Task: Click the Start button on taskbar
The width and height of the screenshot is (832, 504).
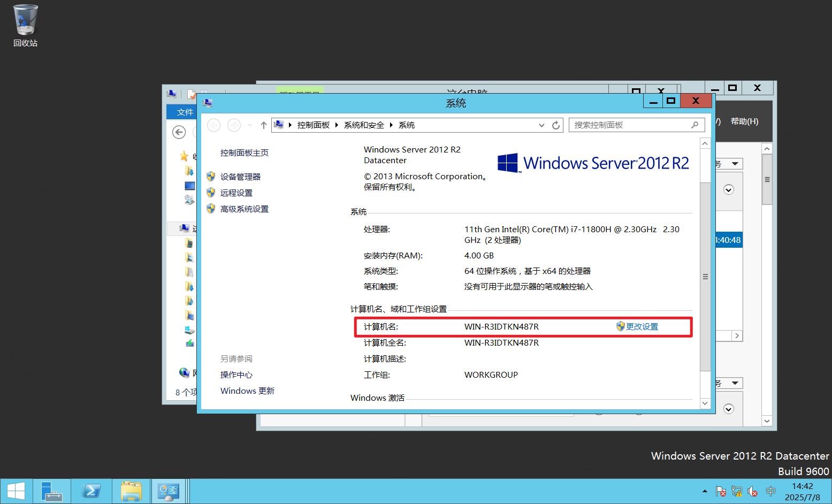Action: click(x=16, y=491)
